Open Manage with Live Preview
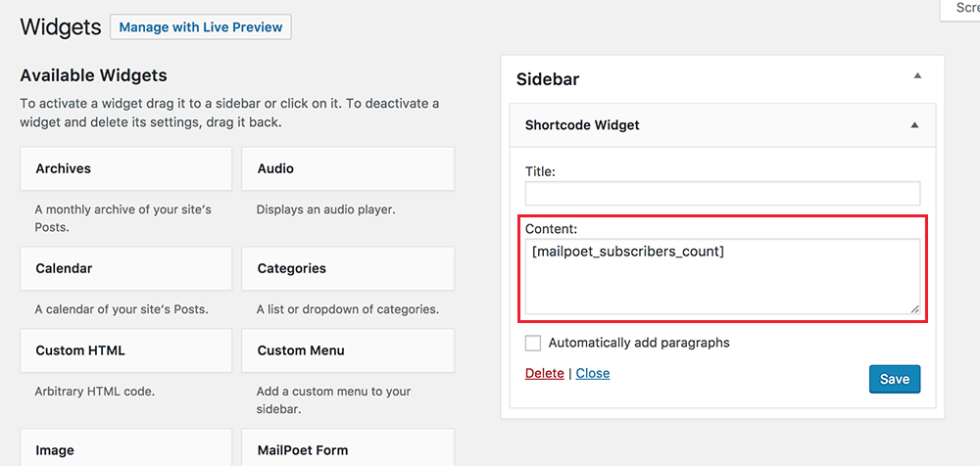Image resolution: width=980 pixels, height=466 pixels. pos(201,27)
